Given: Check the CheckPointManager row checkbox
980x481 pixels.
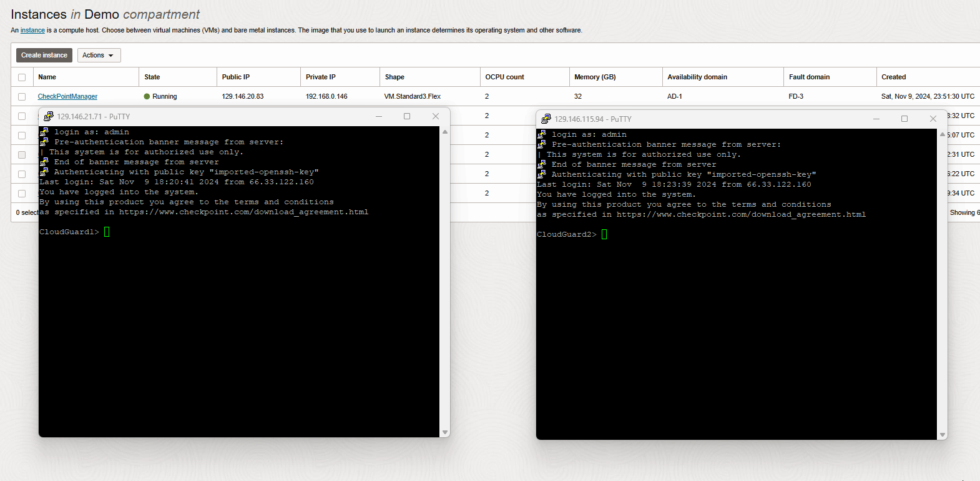Looking at the screenshot, I should 22,97.
